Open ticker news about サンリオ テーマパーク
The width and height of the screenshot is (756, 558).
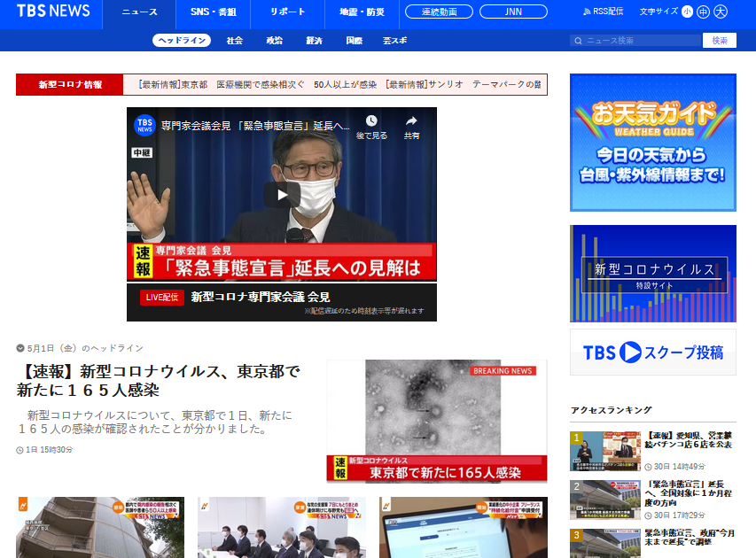point(463,85)
